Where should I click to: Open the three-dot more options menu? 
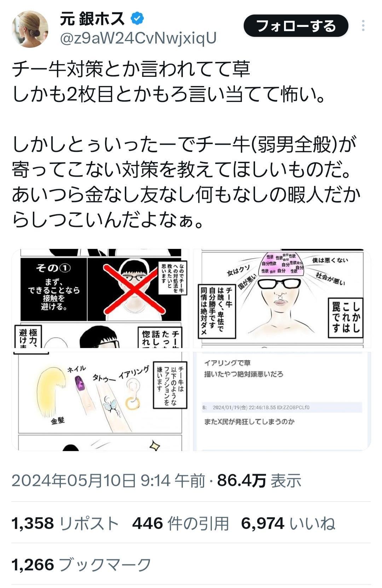[363, 26]
